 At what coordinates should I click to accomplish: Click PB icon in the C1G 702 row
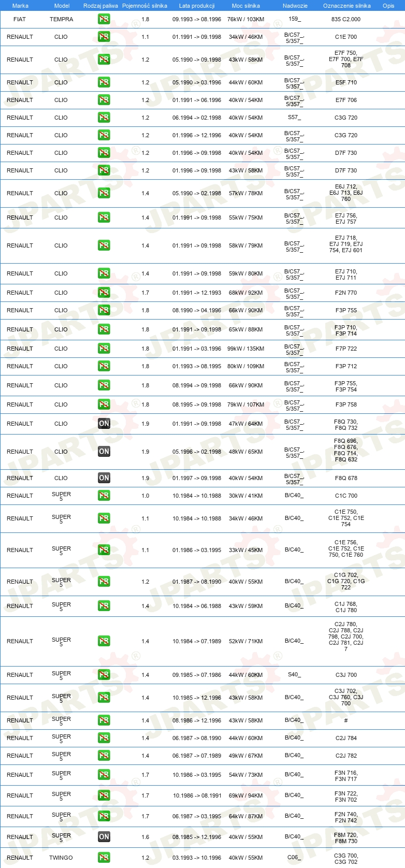click(x=104, y=582)
